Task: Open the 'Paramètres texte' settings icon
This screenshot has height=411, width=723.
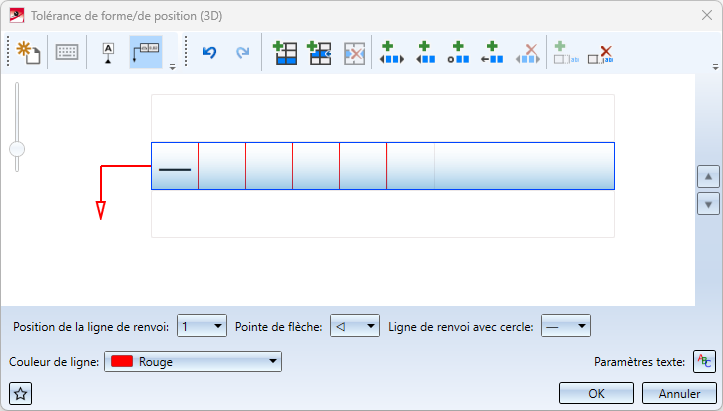Action: coord(704,361)
